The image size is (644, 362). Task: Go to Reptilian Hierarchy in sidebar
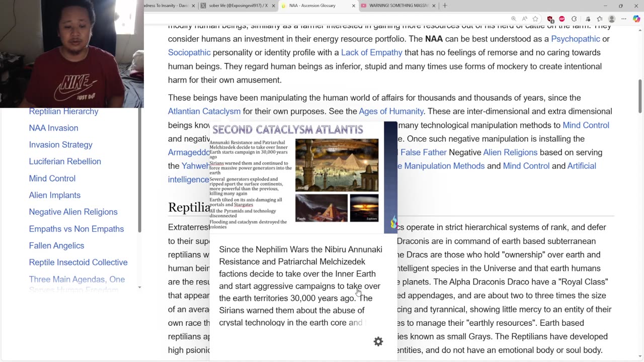pyautogui.click(x=63, y=111)
